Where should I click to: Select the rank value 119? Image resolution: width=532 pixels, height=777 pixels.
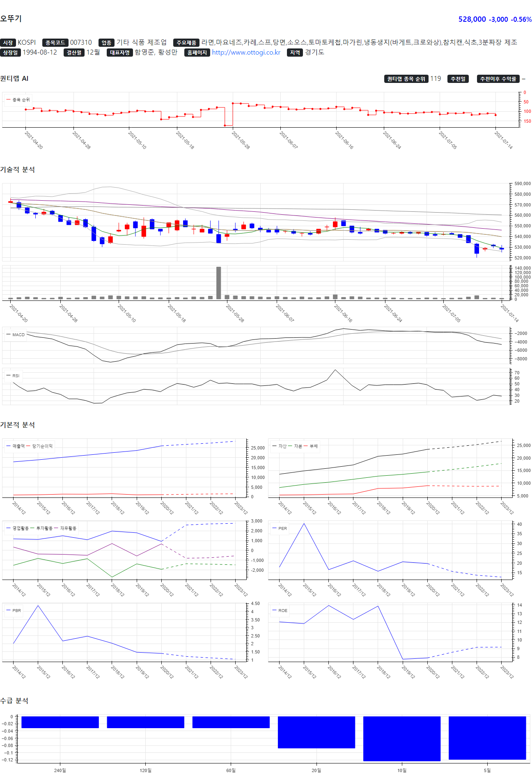[x=436, y=79]
